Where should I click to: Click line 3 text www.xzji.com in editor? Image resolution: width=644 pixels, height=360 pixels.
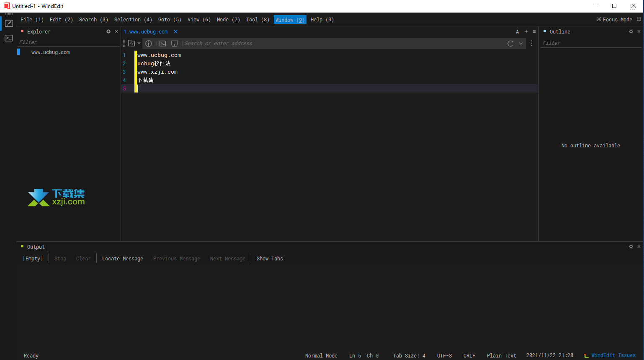pos(157,72)
